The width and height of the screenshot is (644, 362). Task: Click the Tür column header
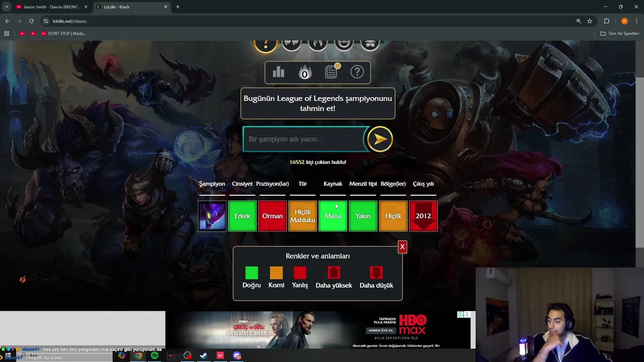302,184
